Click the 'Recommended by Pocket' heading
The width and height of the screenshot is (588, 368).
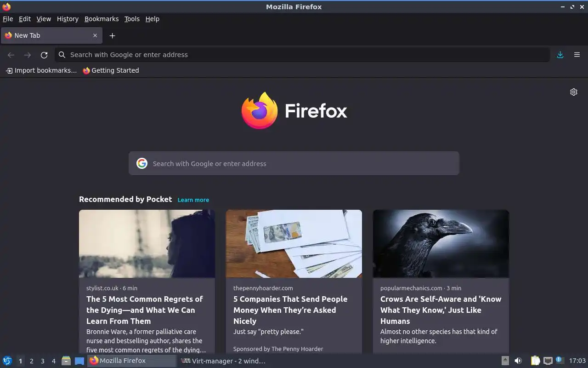[125, 199]
